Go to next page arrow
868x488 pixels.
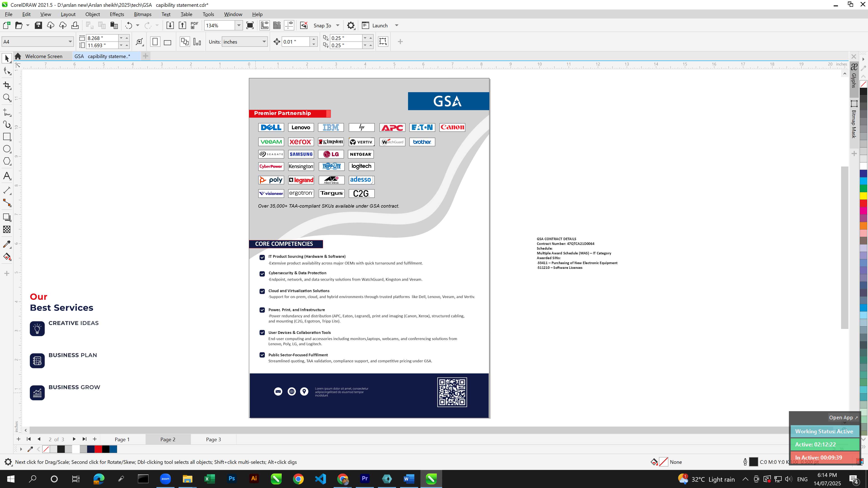click(x=74, y=439)
